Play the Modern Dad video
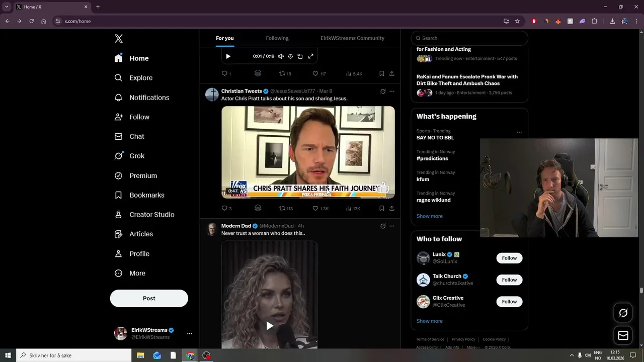The width and height of the screenshot is (644, 362). [x=270, y=326]
